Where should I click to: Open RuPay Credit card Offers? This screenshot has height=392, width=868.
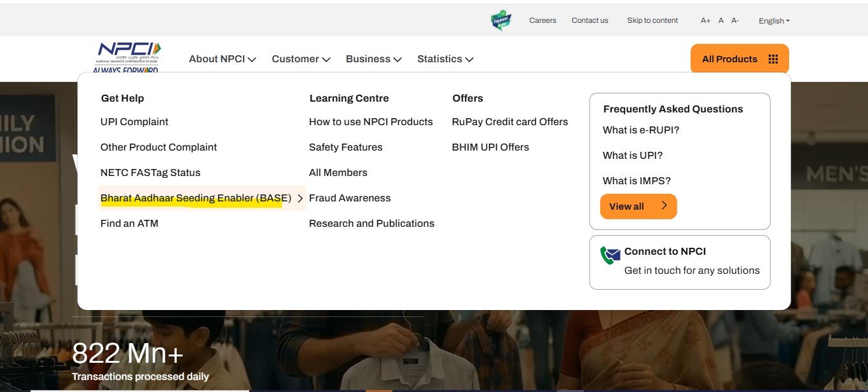point(510,122)
